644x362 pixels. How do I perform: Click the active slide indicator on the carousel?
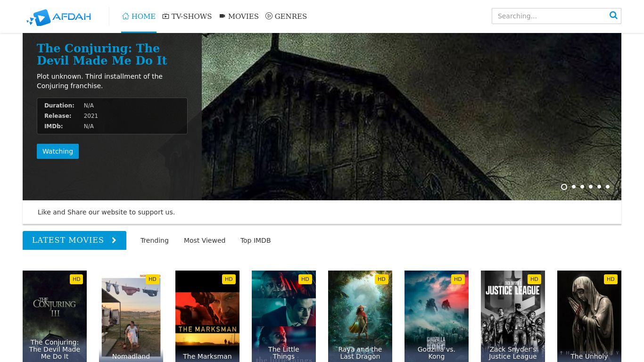click(x=564, y=187)
